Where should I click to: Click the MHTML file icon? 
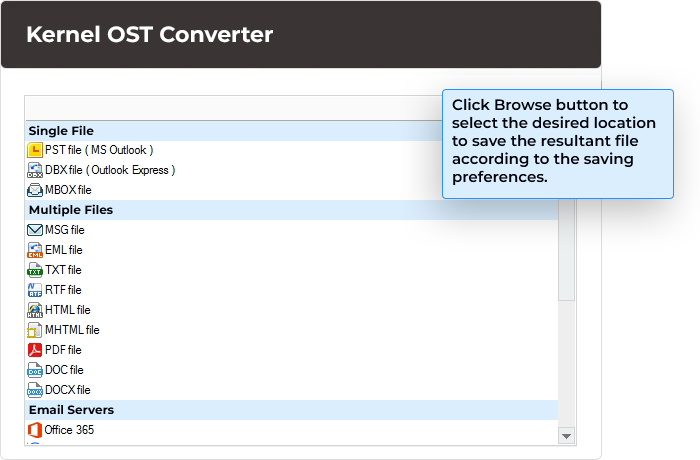35,330
